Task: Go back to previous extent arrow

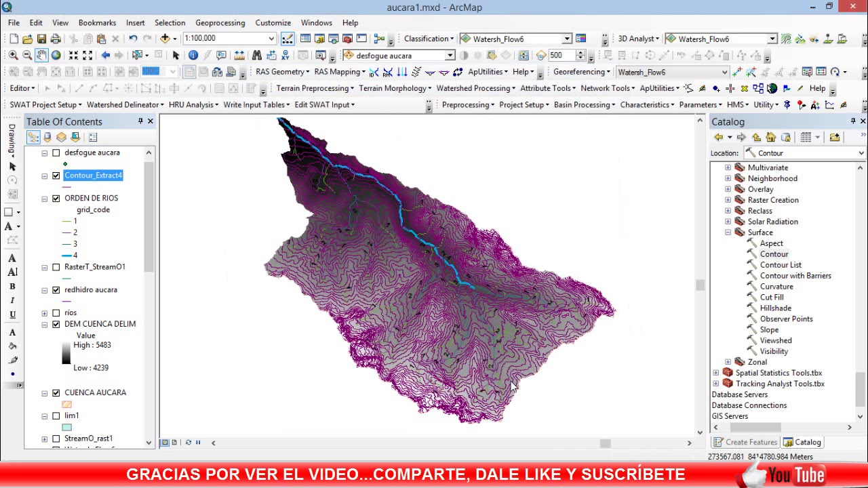Action: (x=105, y=55)
